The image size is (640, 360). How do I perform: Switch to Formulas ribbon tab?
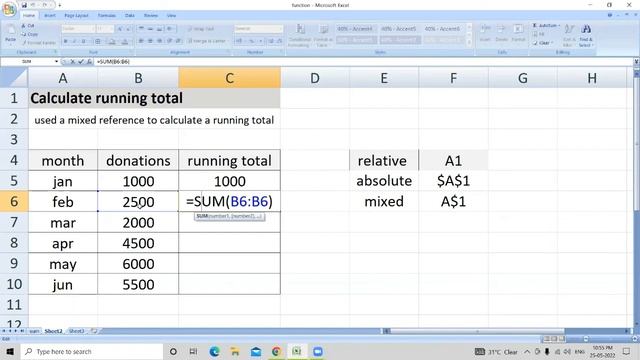(x=107, y=16)
